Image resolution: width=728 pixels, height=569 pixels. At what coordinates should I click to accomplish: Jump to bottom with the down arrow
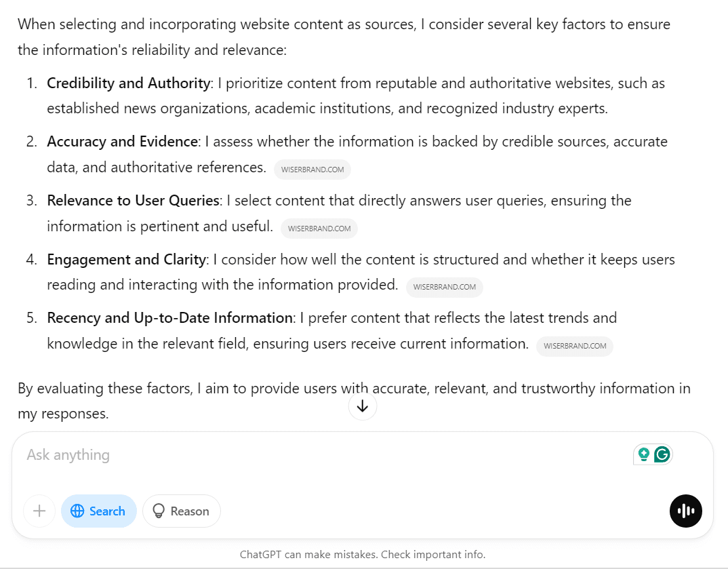tap(363, 406)
